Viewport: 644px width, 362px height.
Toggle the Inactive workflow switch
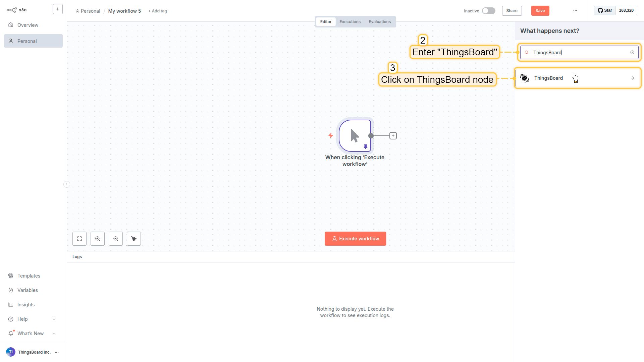pos(488,11)
